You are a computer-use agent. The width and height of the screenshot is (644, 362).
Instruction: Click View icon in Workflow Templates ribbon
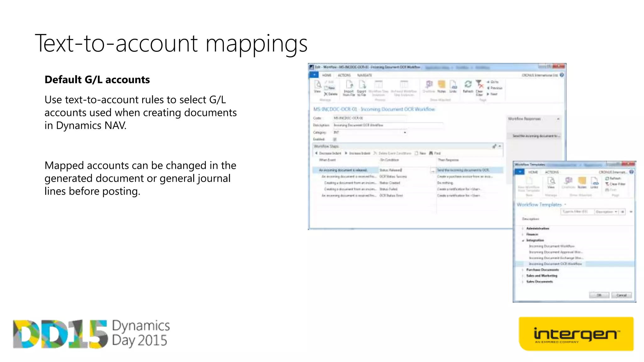[x=551, y=183]
